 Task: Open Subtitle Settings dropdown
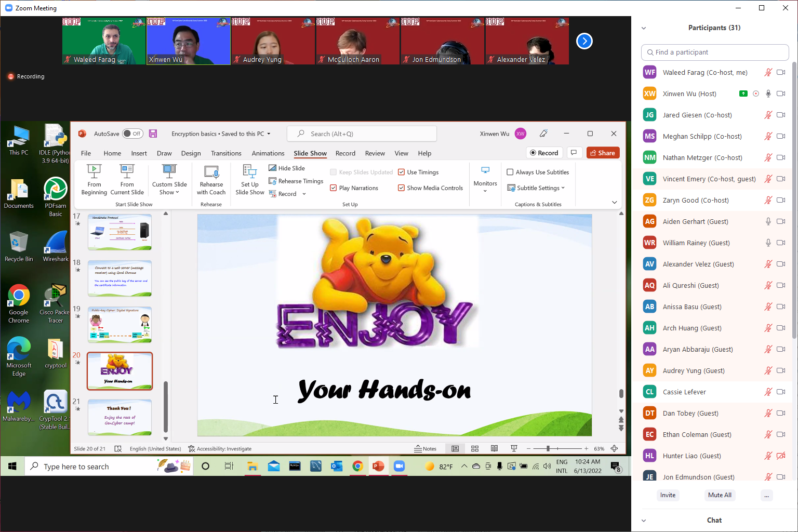pyautogui.click(x=536, y=188)
